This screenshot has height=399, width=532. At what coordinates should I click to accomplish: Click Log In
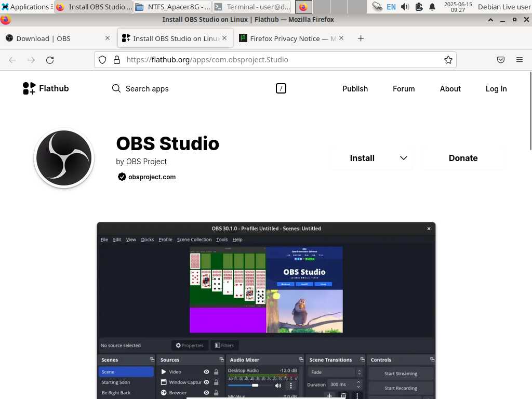(x=496, y=88)
